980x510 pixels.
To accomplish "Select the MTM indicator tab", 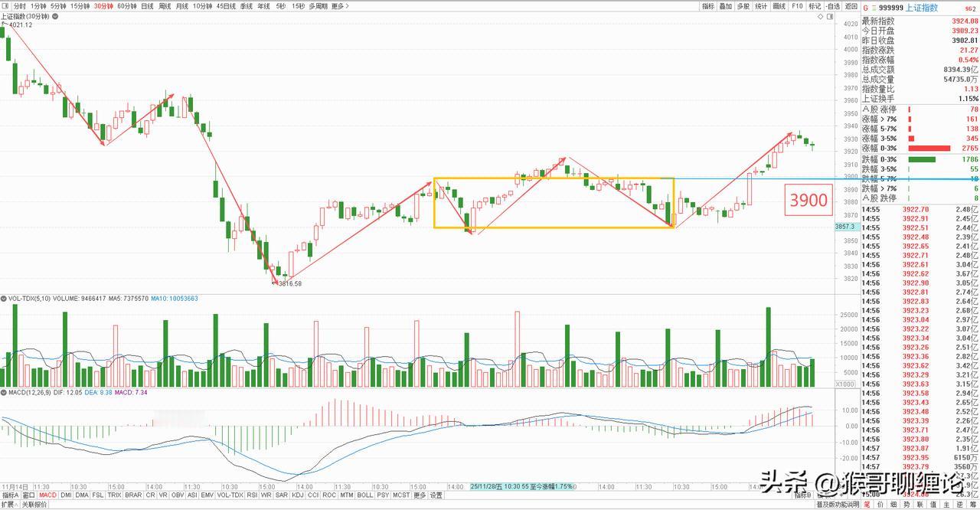I will [x=347, y=495].
